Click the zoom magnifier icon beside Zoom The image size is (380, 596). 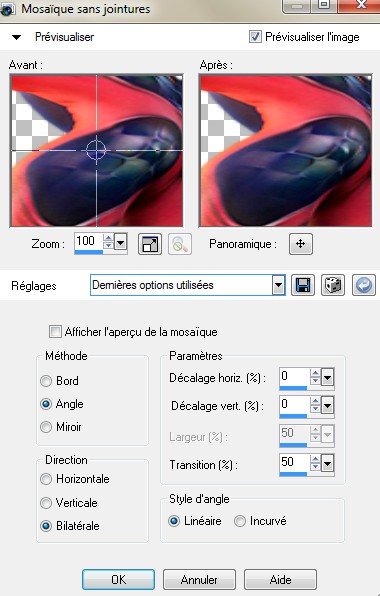[180, 244]
